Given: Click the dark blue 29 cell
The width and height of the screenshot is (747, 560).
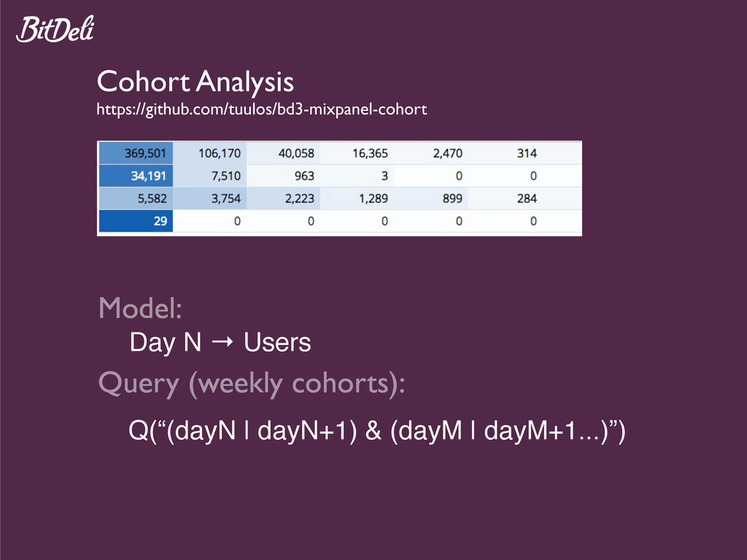Looking at the screenshot, I should click(136, 221).
